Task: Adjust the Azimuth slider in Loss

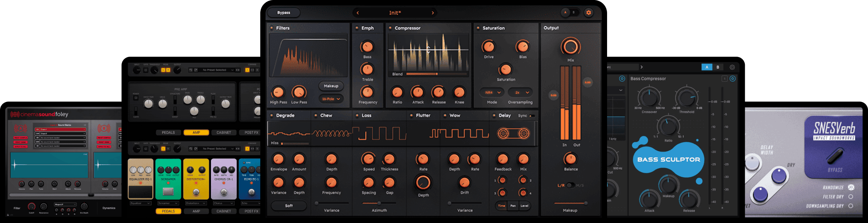Action: tap(379, 203)
